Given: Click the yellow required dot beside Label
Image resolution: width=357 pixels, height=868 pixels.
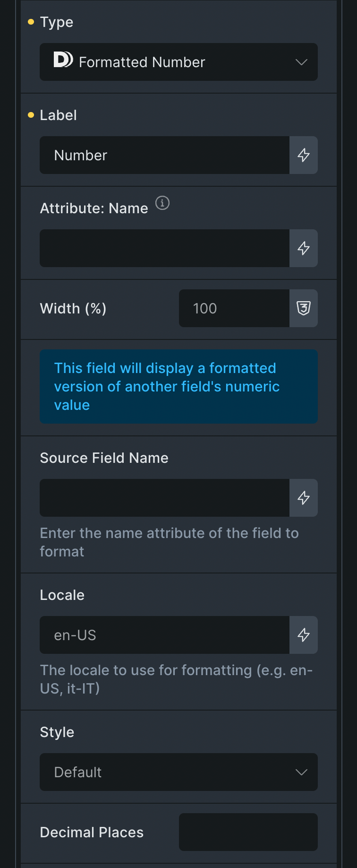Looking at the screenshot, I should point(31,115).
